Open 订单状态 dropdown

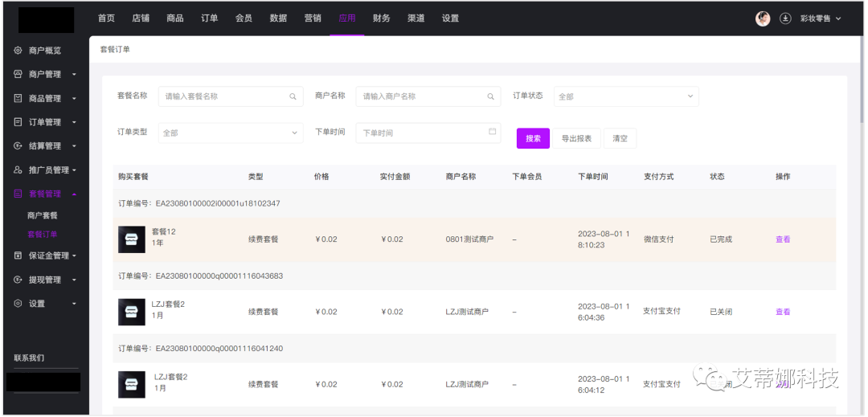(x=626, y=96)
